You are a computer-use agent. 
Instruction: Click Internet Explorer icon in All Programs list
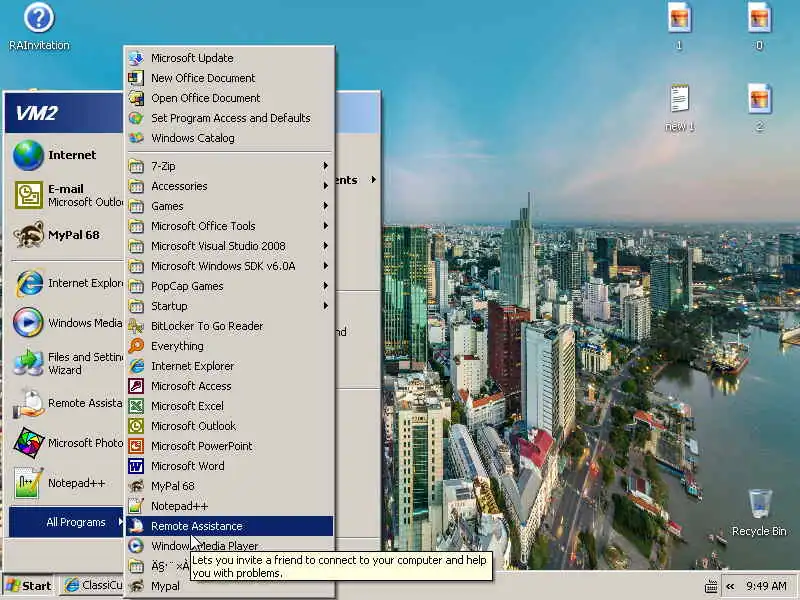[136, 366]
